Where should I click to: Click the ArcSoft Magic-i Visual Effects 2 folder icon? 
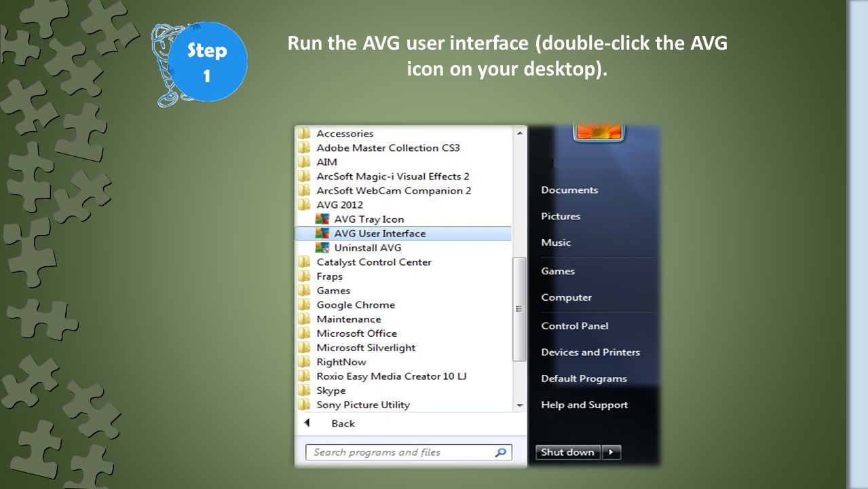(304, 177)
